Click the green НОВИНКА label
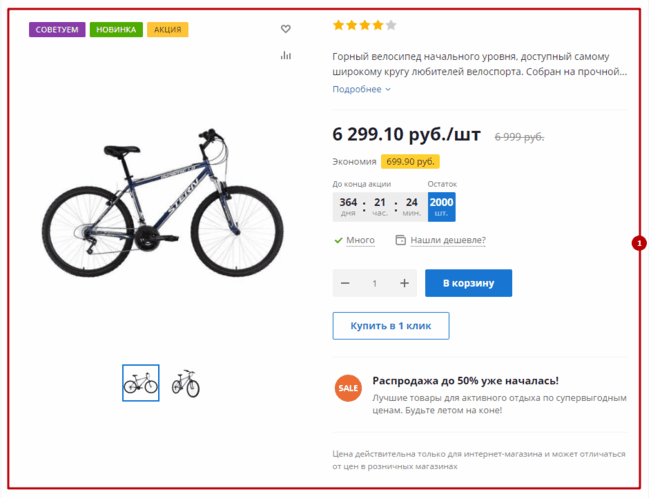The height and width of the screenshot is (498, 651). [x=116, y=30]
